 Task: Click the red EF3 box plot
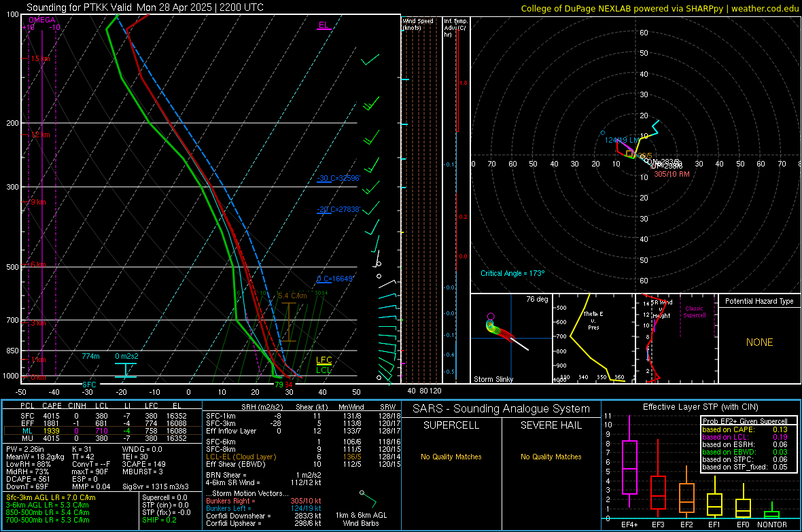pyautogui.click(x=658, y=479)
